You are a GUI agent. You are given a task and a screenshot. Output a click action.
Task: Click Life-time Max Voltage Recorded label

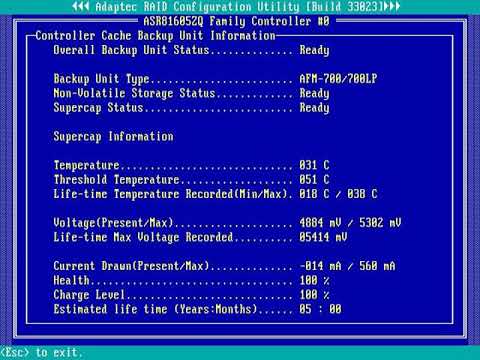[143, 237]
